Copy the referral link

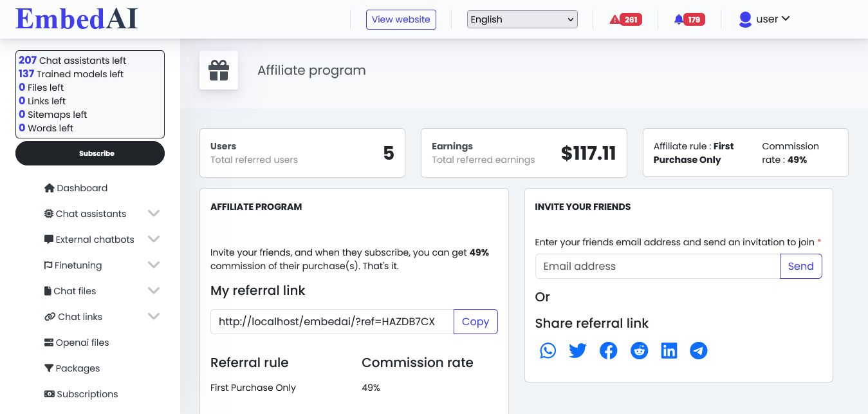pos(476,322)
